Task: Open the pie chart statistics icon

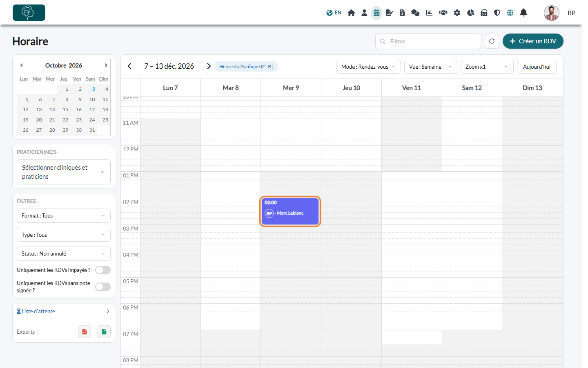Action: [470, 13]
